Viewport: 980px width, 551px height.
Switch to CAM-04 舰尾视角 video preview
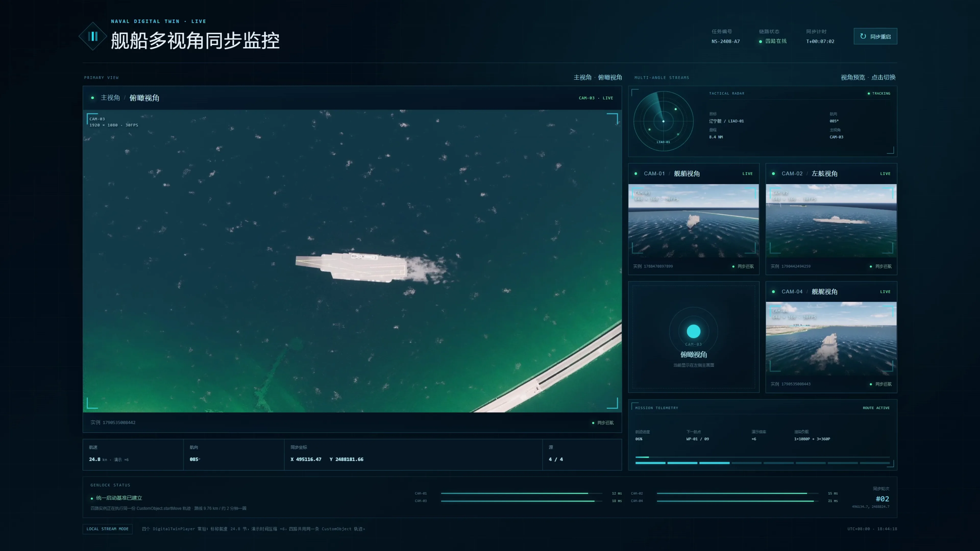tap(831, 339)
